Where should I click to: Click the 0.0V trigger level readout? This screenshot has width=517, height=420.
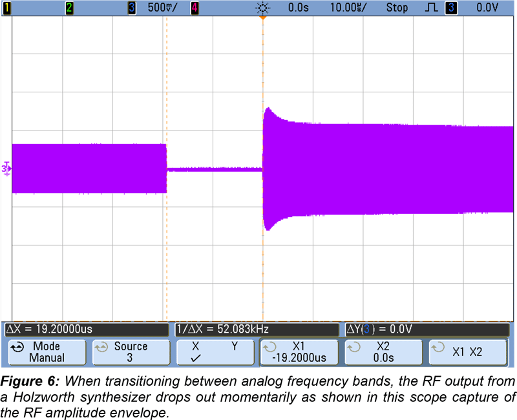click(488, 8)
